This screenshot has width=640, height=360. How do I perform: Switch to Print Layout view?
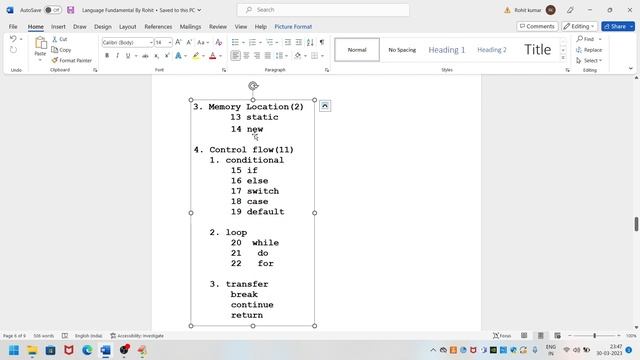tap(540, 336)
